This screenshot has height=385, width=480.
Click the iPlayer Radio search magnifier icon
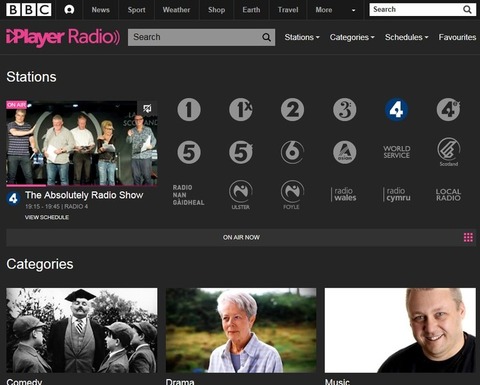pyautogui.click(x=266, y=37)
